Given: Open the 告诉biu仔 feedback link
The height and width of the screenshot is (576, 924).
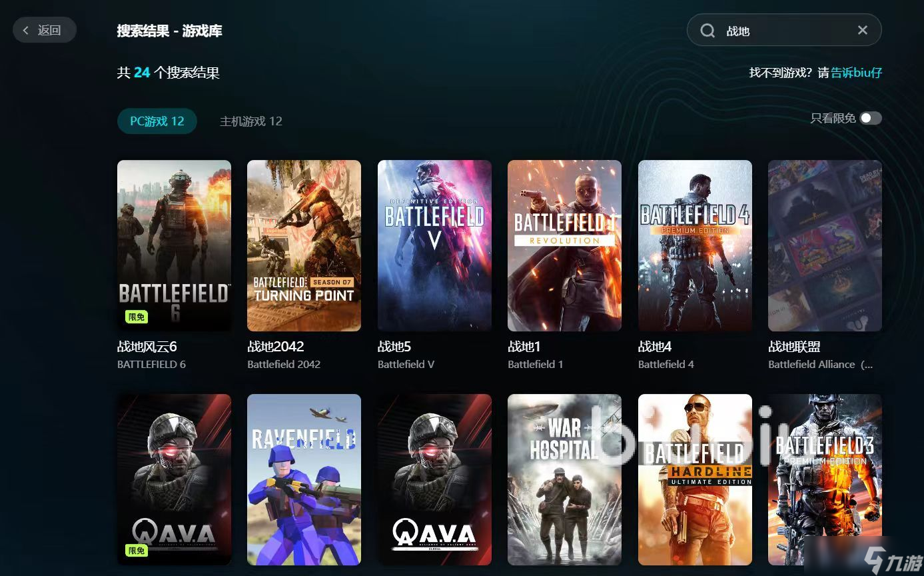Looking at the screenshot, I should click(856, 73).
